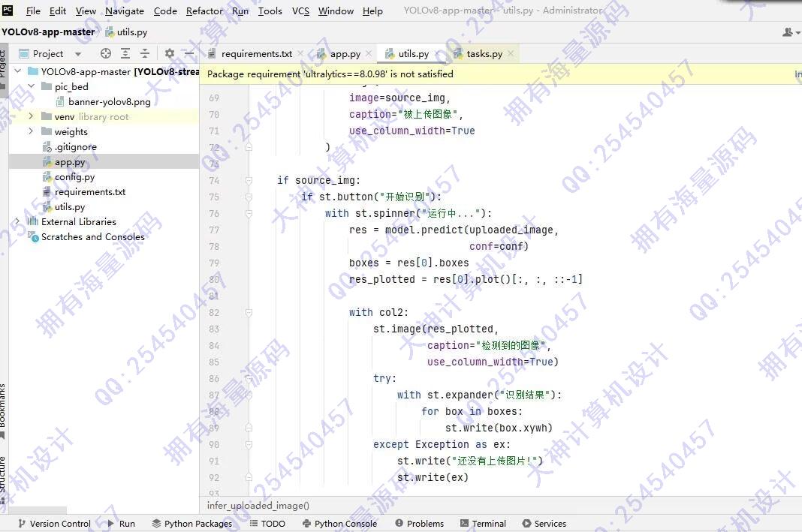Toggle the Bookmarks side panel

click(x=3, y=405)
